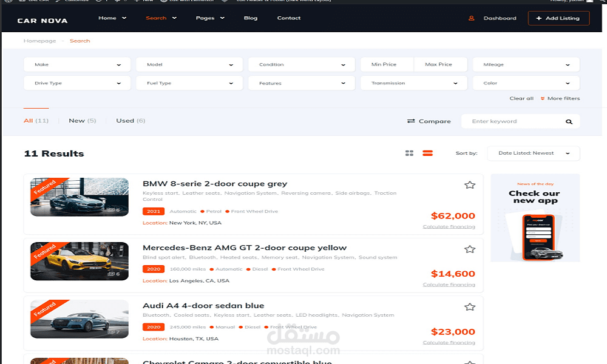Click Clear all filters
607x364 pixels.
(521, 98)
